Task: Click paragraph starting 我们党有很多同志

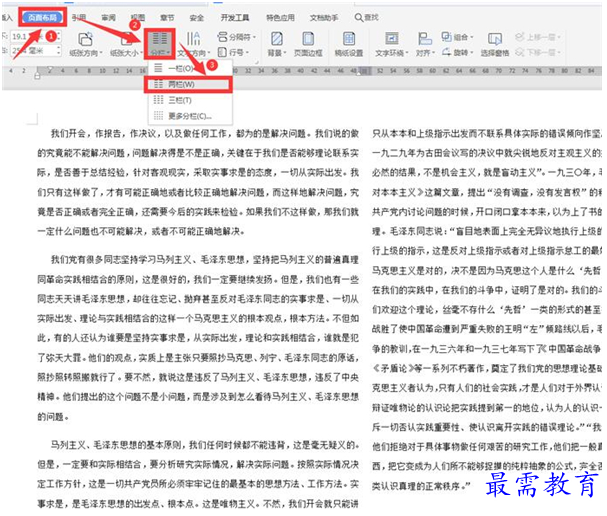Action: tap(198, 338)
